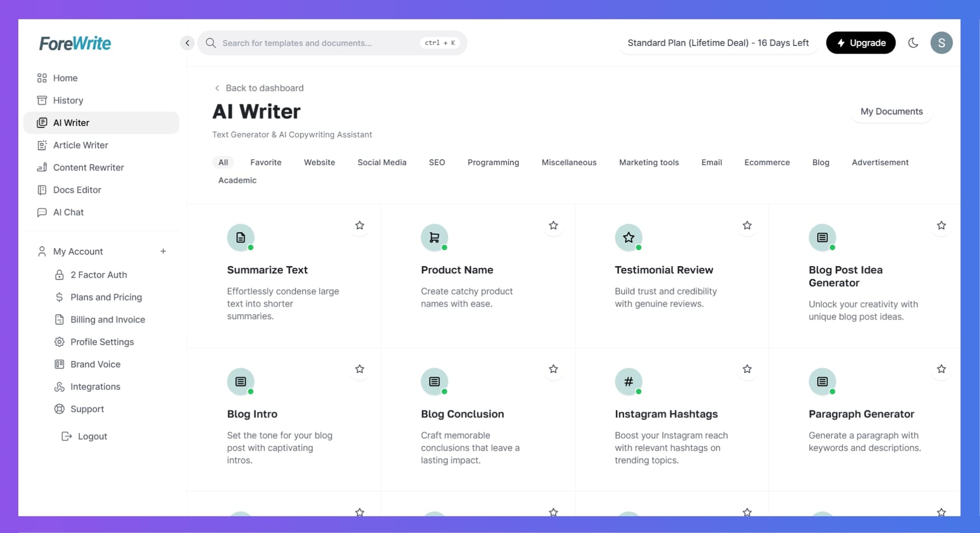Open the Summarize Text template icon
Viewport: 980px width, 533px height.
pyautogui.click(x=240, y=237)
